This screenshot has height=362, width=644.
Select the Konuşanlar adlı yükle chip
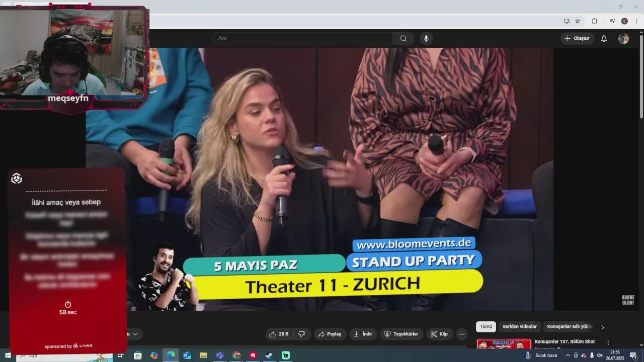[570, 327]
